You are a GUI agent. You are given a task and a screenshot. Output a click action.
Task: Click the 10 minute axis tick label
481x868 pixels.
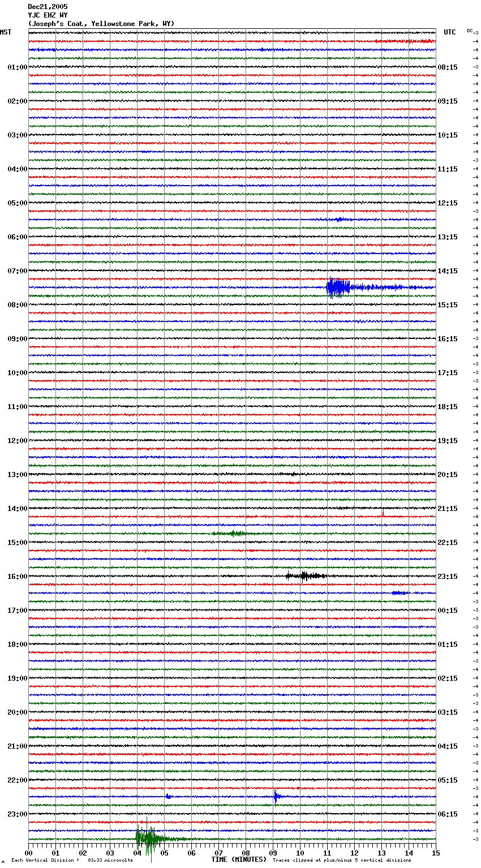pyautogui.click(x=300, y=853)
